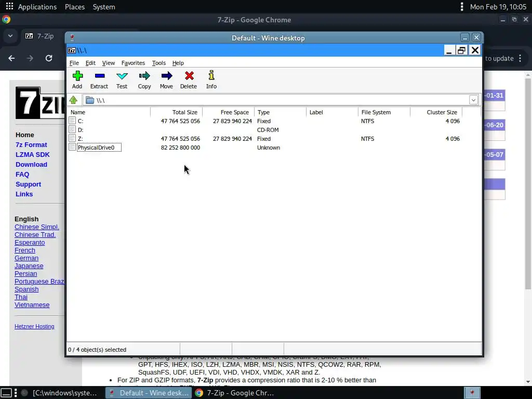Open the 7z Format link on webpage

[x=31, y=144]
